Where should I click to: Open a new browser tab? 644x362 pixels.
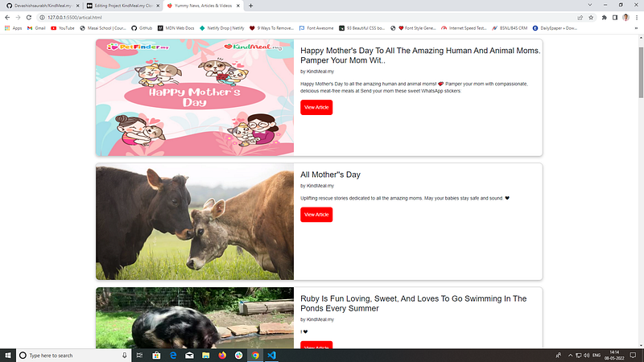point(250,6)
